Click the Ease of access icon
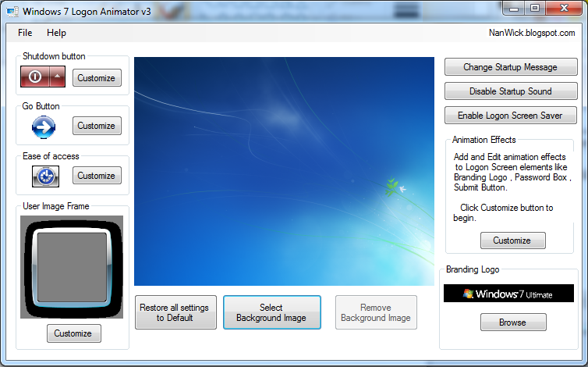 click(x=45, y=176)
